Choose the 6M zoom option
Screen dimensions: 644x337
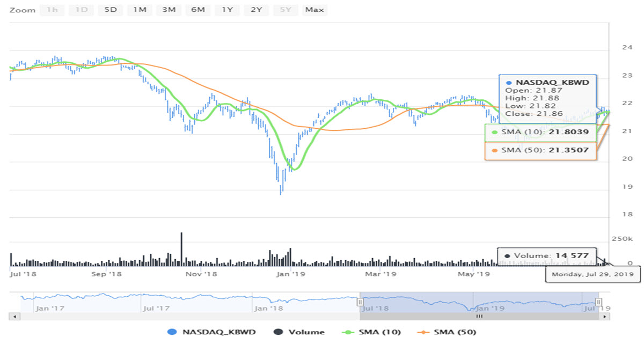tap(197, 10)
